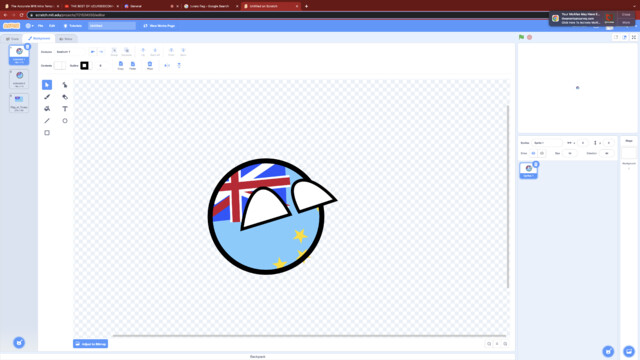
Task: Click the green flag to run
Action: click(521, 37)
